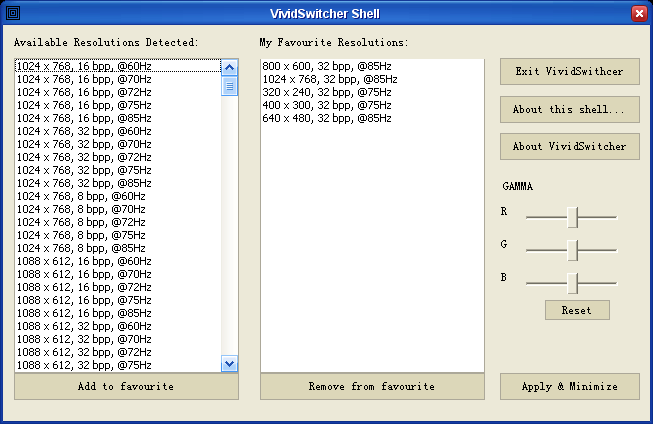This screenshot has width=653, height=424.
Task: Click the R gamma slider handle
Action: pos(573,217)
